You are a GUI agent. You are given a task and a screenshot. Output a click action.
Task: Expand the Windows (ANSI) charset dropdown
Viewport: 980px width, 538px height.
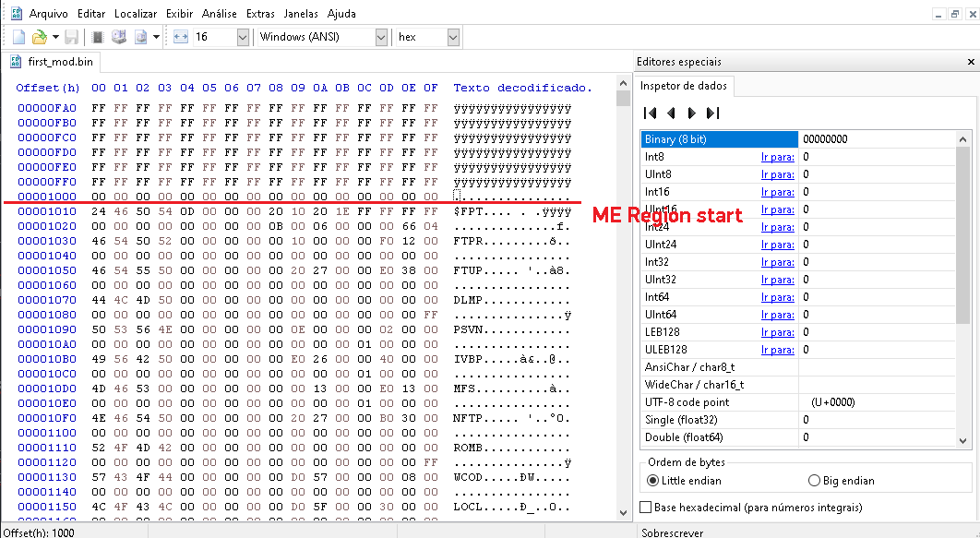381,37
